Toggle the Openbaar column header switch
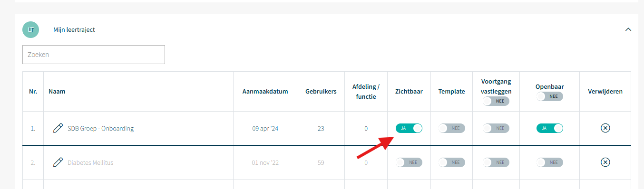 pyautogui.click(x=550, y=96)
